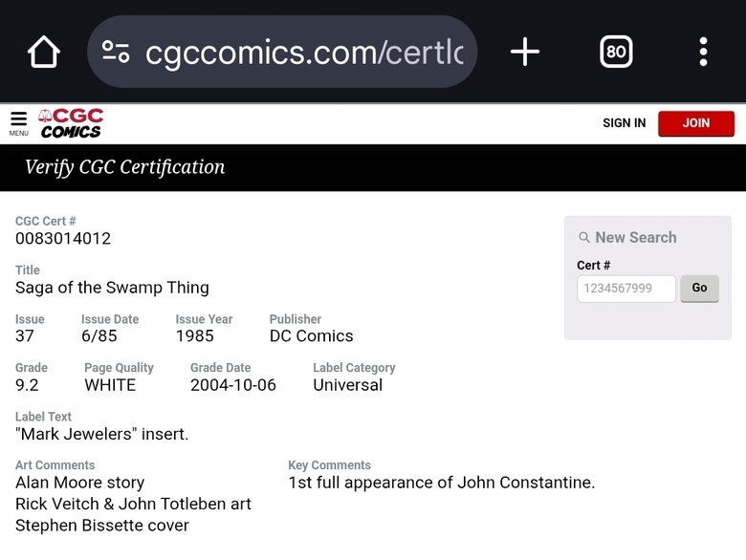Click the SIGN IN link
The width and height of the screenshot is (746, 560).
click(624, 123)
